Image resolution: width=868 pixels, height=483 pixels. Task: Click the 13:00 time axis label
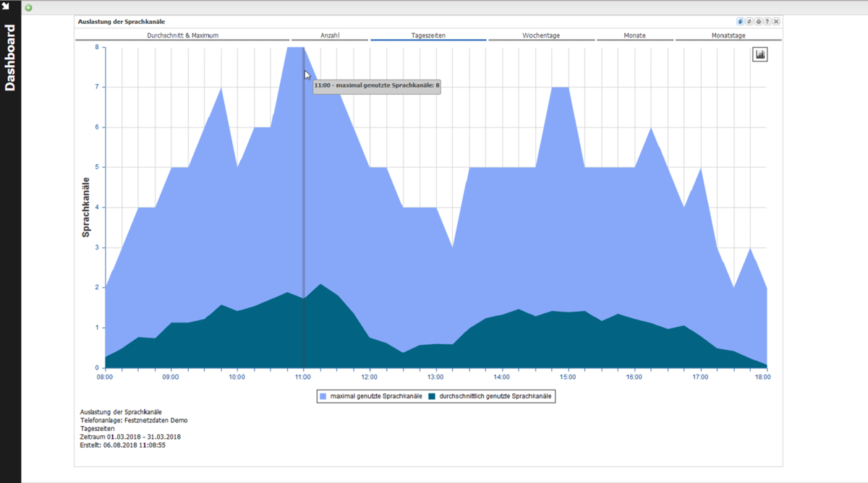point(435,377)
